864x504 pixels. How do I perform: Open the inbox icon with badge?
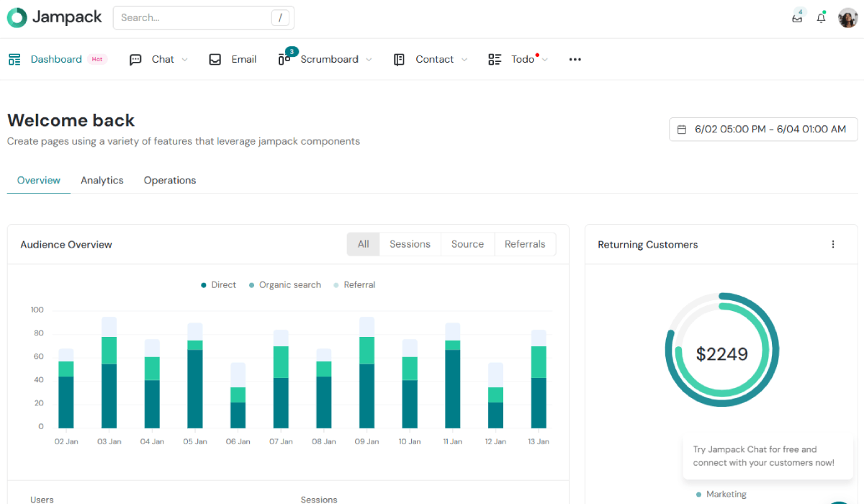coord(797,18)
